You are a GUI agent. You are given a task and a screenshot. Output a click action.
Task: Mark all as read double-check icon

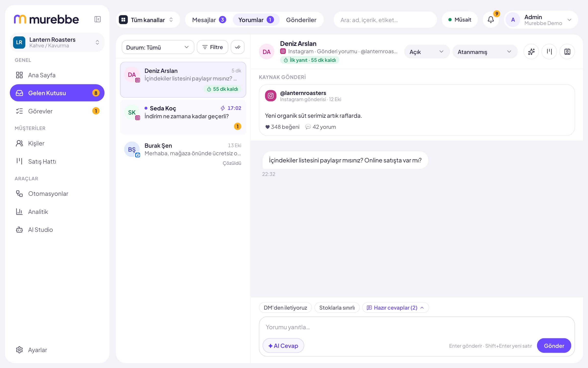click(x=238, y=47)
